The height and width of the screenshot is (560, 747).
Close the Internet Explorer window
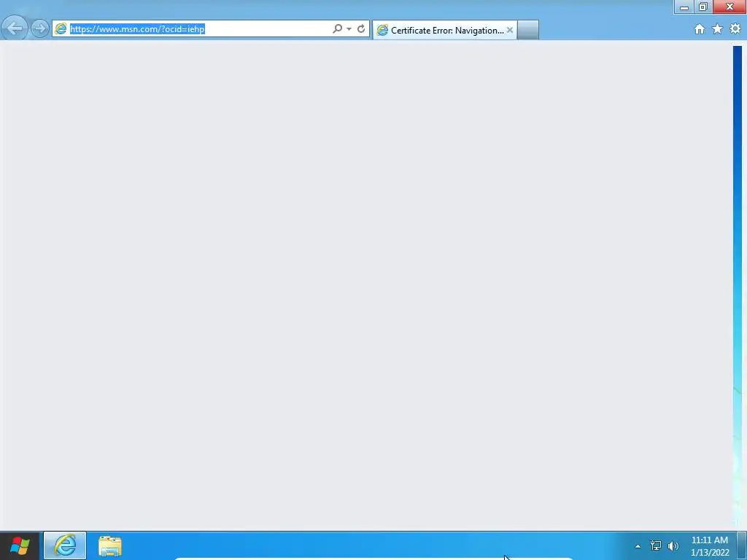tap(729, 7)
